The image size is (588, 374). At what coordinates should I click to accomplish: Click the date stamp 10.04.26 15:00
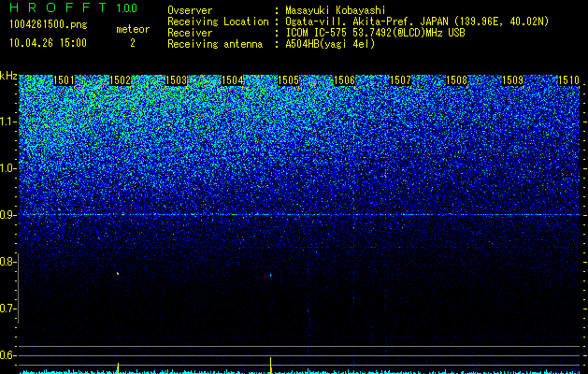[x=48, y=43]
